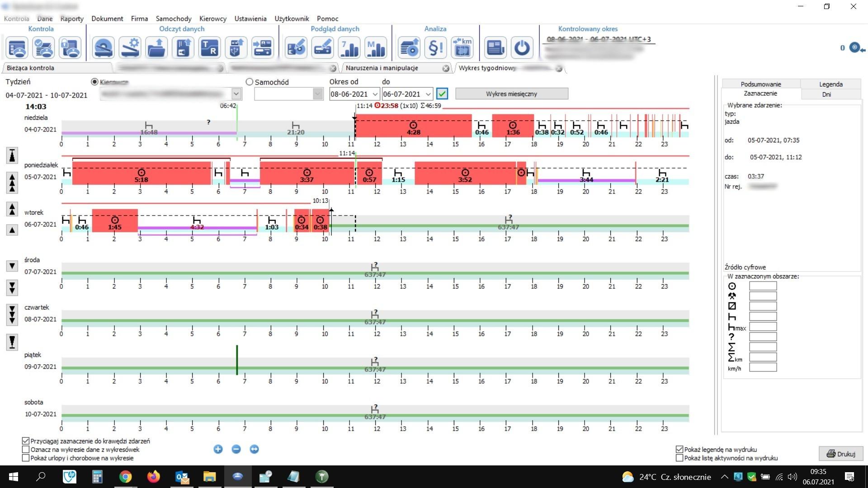Open the Okres od date dropdown
868x488 pixels.
(x=375, y=94)
